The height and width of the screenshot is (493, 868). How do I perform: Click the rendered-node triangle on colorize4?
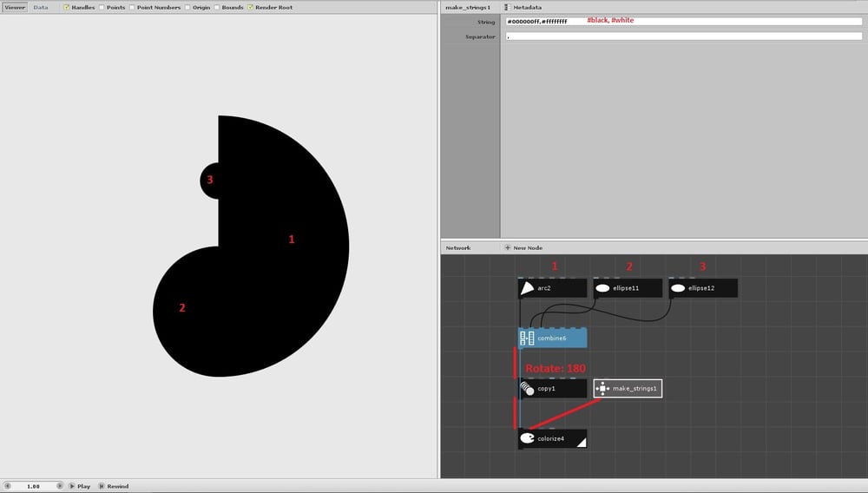[582, 442]
